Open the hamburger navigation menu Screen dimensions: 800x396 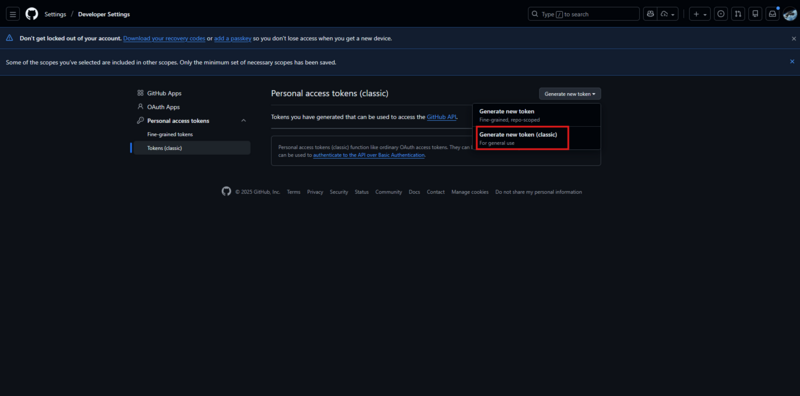[13, 14]
